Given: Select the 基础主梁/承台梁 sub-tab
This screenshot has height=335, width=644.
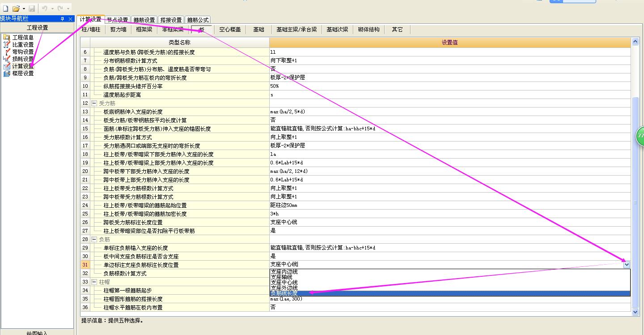Looking at the screenshot, I should click(296, 30).
